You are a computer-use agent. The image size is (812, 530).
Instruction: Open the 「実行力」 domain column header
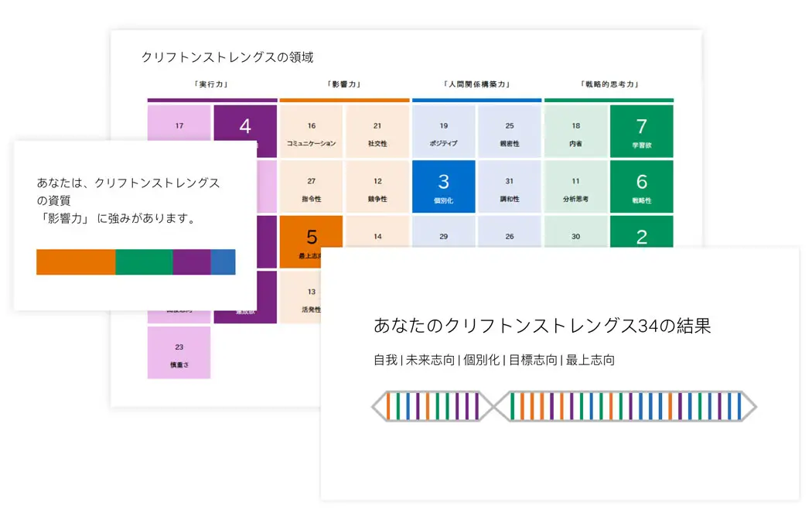[x=212, y=83]
